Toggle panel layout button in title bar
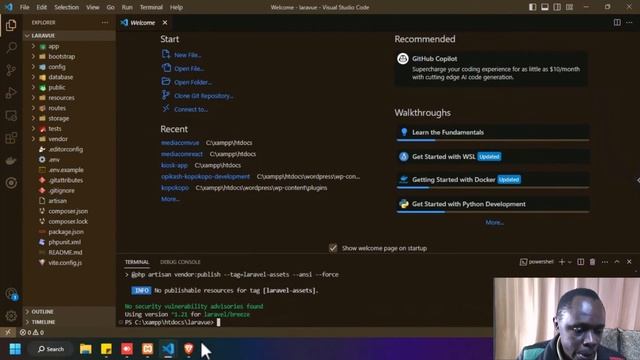Image resolution: width=640 pixels, height=360 pixels. (544, 7)
